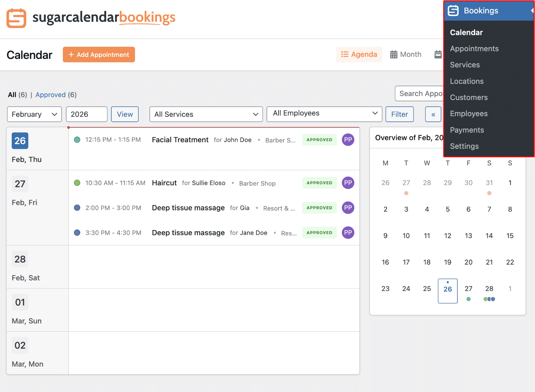
Task: Open the February month dropdown
Action: click(34, 114)
